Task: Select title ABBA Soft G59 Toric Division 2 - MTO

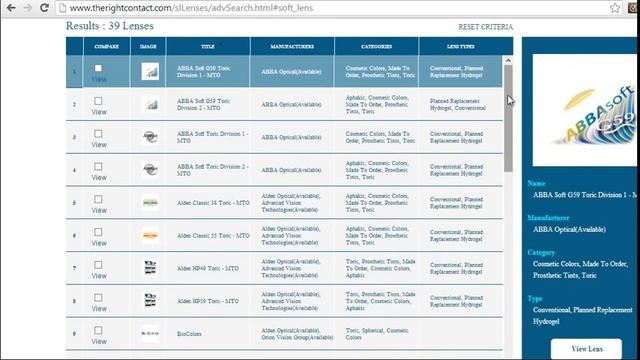Action: click(x=203, y=104)
